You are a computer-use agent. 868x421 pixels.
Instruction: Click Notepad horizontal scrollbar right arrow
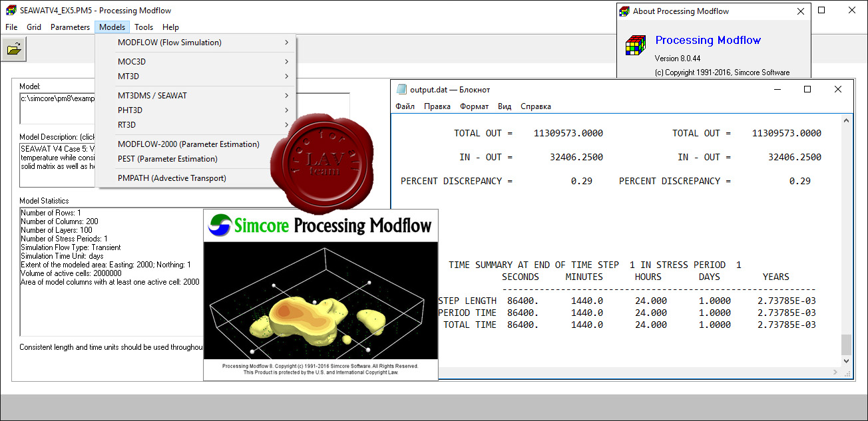click(835, 372)
